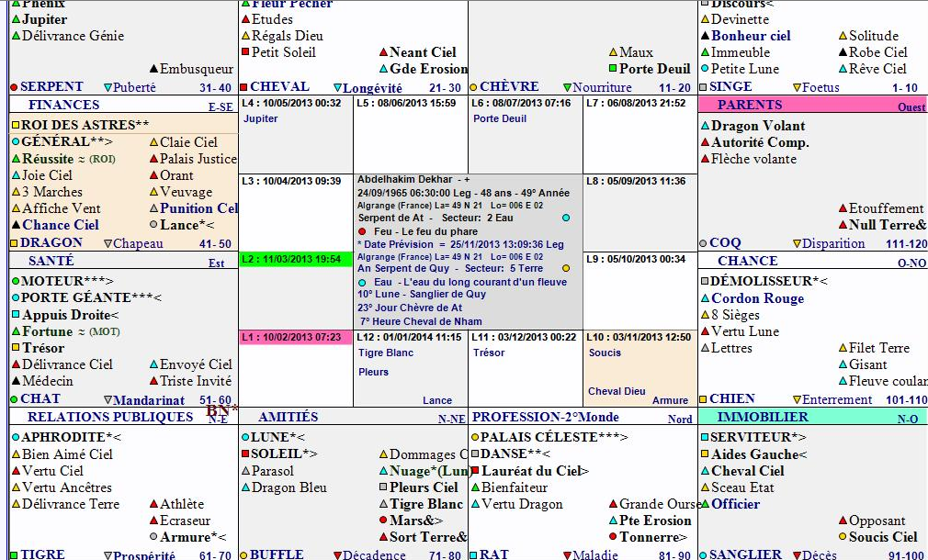Click the red down triangle beside Décadence
This screenshot has height=560, width=928.
(x=336, y=555)
